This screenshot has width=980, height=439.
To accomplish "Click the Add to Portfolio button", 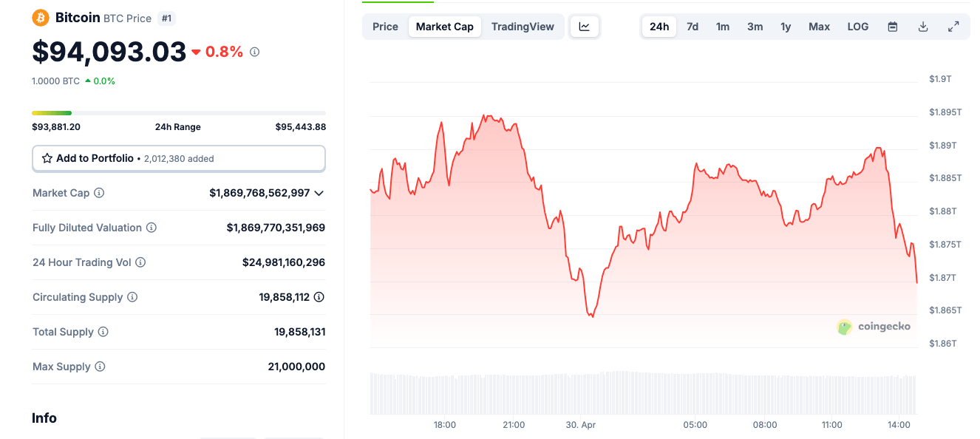I will [178, 158].
